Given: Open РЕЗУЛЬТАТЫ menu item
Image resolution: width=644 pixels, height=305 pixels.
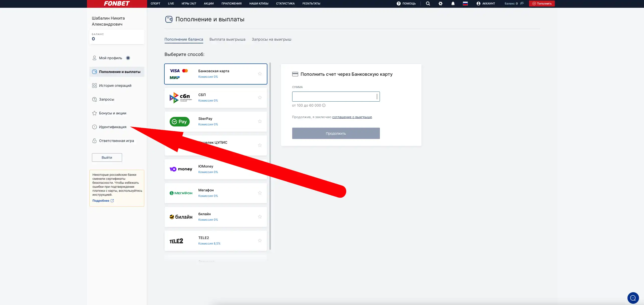Looking at the screenshot, I should pos(311,4).
